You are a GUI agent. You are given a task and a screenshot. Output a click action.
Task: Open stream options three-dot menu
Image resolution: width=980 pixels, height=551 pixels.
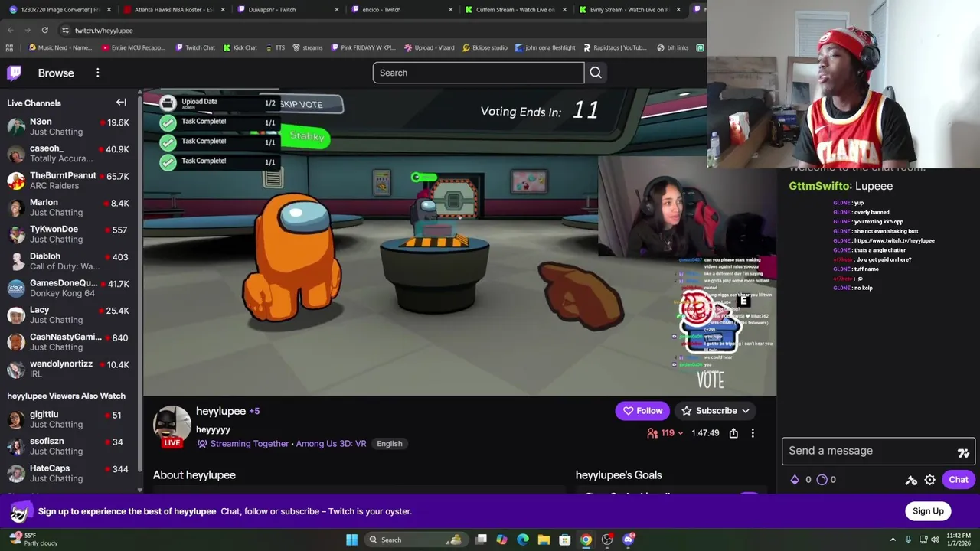click(x=753, y=433)
